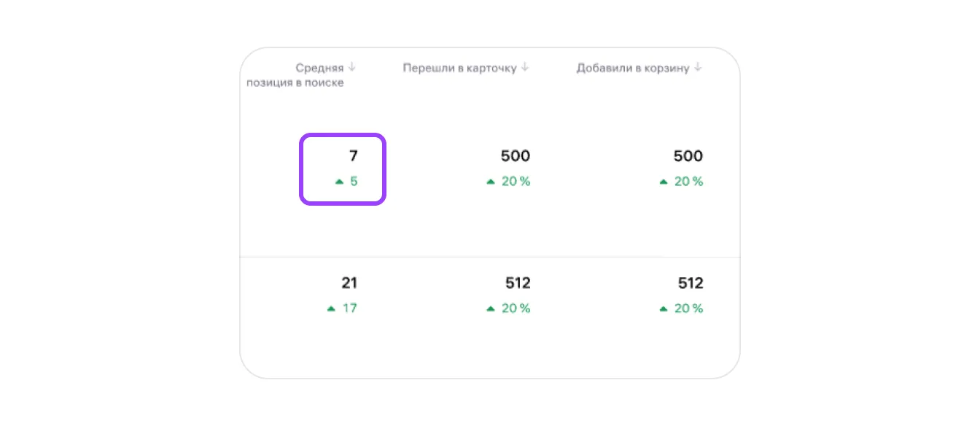Click green triangle under 500 in Перешли в карточку
Screen dimensions: 980x426
point(491,182)
